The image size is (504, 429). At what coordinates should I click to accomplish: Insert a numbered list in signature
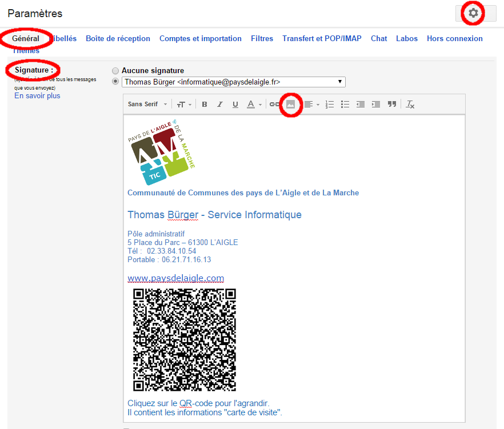330,105
